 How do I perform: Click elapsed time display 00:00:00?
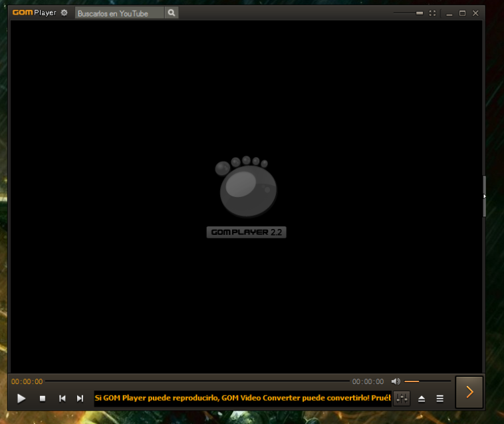[27, 381]
